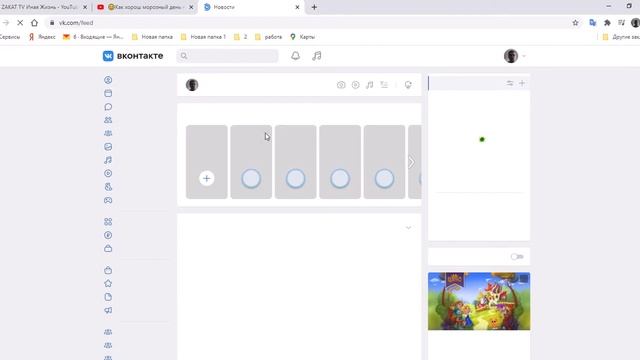The height and width of the screenshot is (360, 640).
Task: Open the feed filter settings sliders icon
Action: 510,83
